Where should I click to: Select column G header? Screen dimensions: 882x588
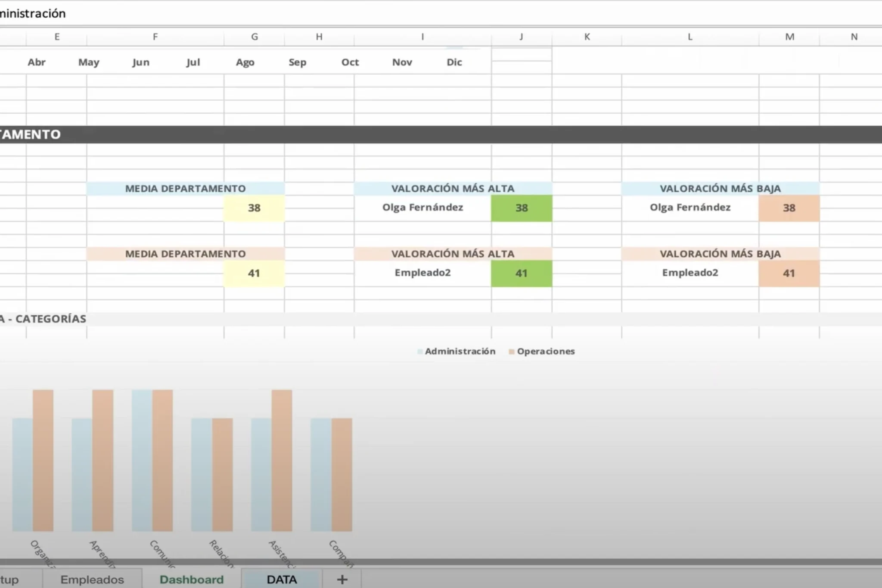pos(254,37)
